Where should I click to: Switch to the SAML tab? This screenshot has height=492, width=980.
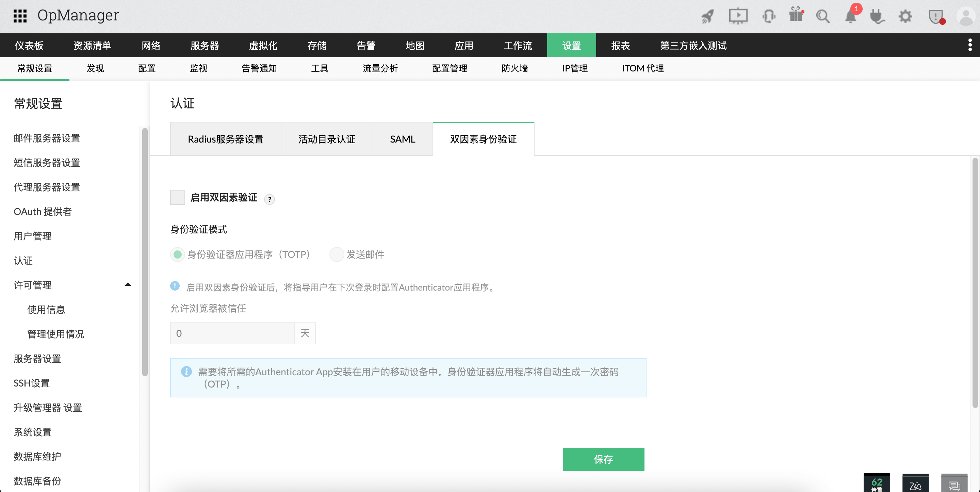(402, 139)
